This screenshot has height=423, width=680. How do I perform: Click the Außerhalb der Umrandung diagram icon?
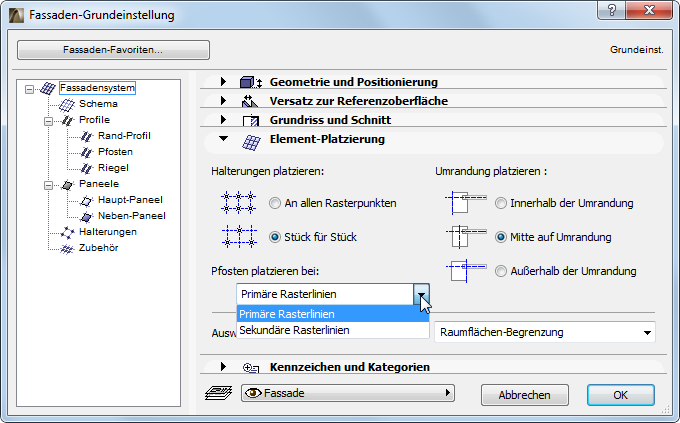pos(466,271)
